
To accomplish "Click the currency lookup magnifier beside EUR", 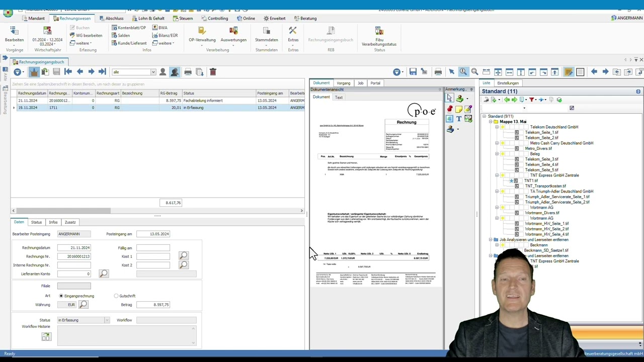I will pos(83,304).
